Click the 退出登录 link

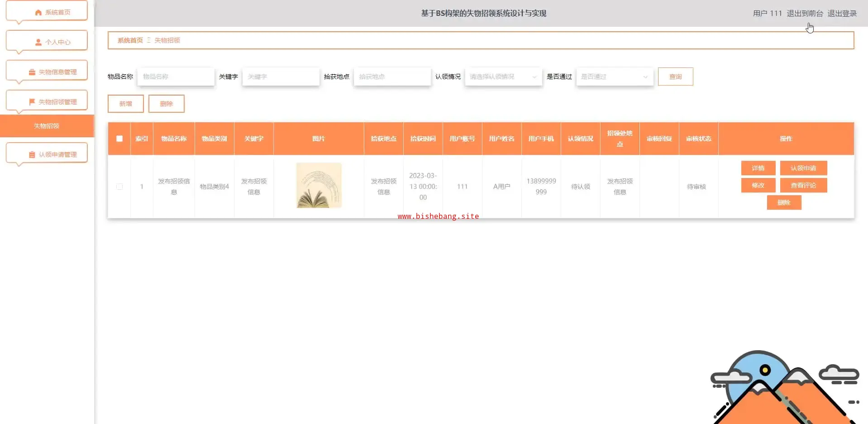tap(842, 14)
